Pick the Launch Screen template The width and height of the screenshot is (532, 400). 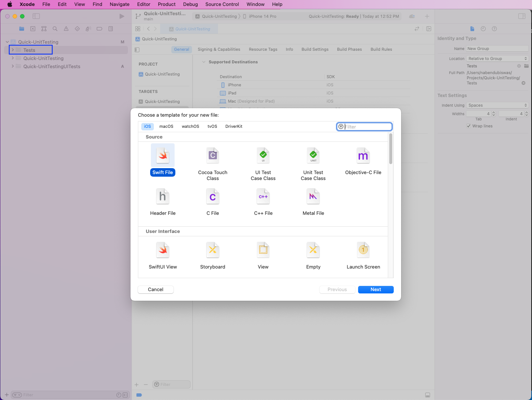[x=363, y=255]
